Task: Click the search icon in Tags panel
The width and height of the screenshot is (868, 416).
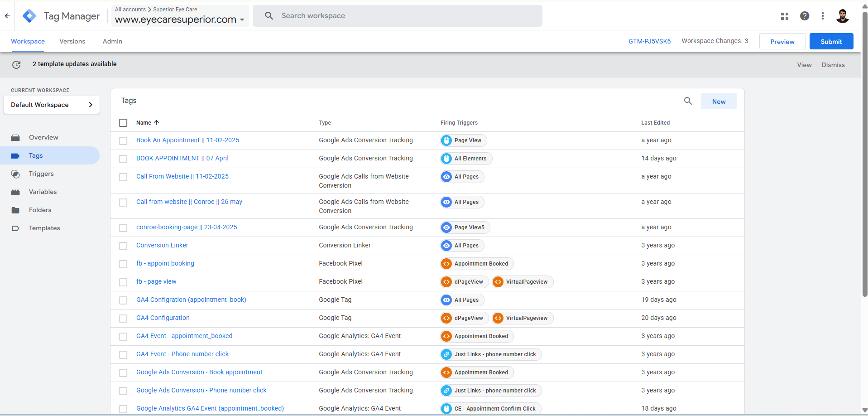Action: 688,101
